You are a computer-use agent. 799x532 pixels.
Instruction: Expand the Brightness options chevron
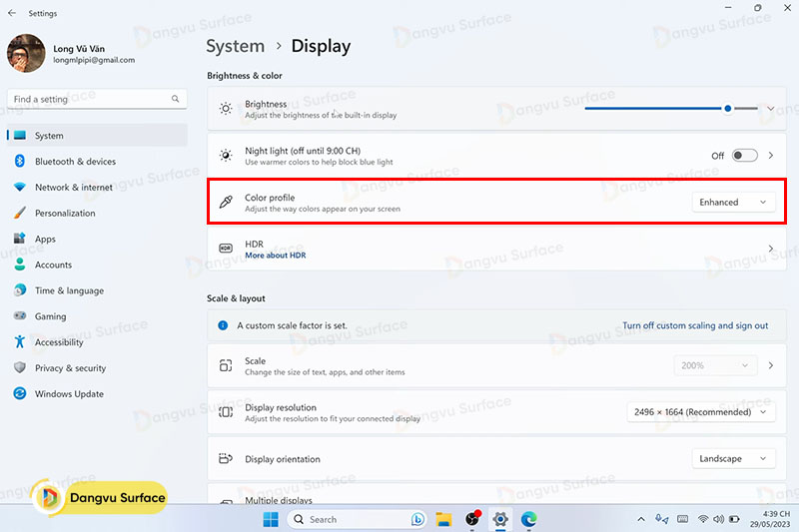(770, 109)
